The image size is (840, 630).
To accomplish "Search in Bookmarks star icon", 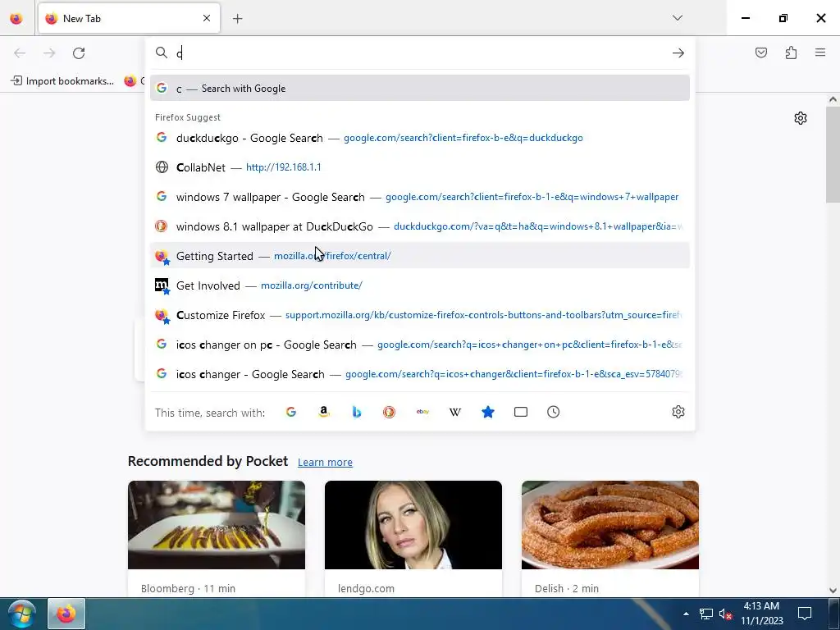I will (x=487, y=412).
